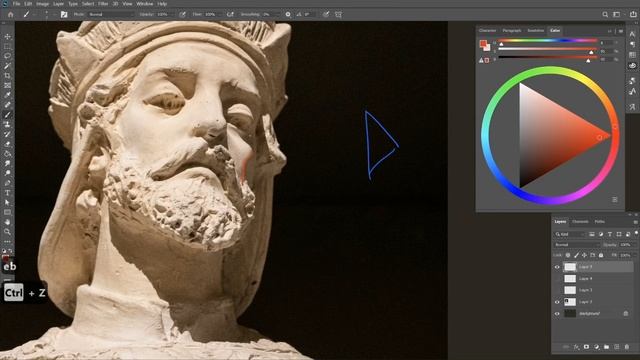Open the Window menu
The image size is (640, 360).
144,4
